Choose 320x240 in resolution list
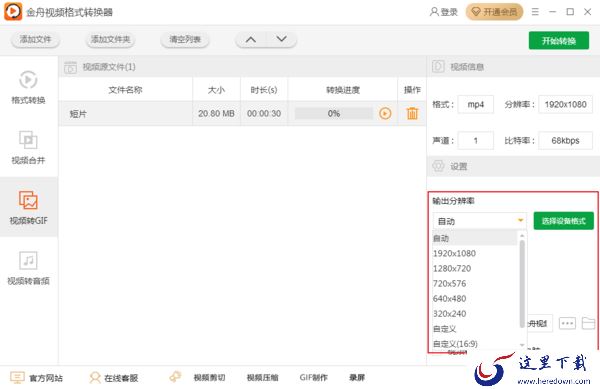Image resolution: width=600 pixels, height=389 pixels. (475, 314)
